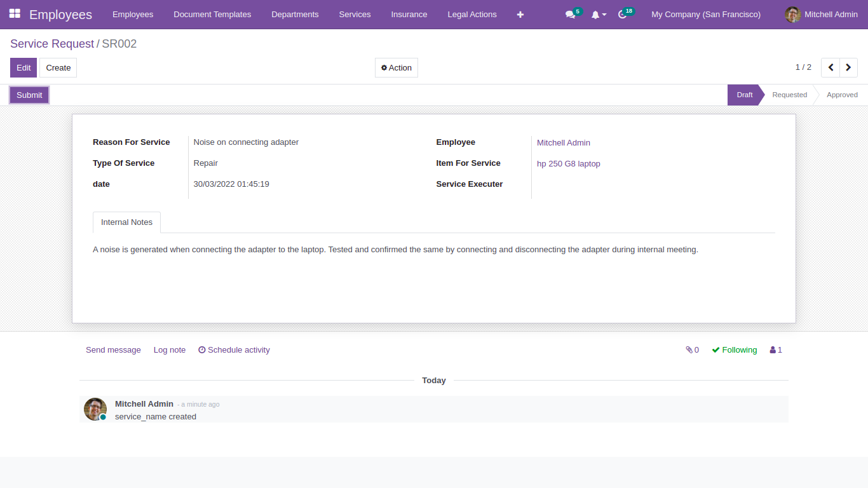868x488 pixels.
Task: Open the followers list icon
Action: point(772,349)
